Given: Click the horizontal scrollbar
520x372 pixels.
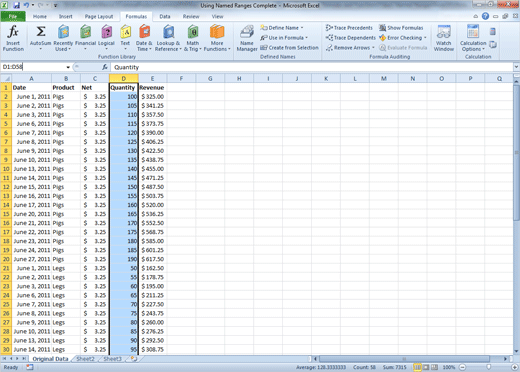Looking at the screenshot, I should (404, 359).
